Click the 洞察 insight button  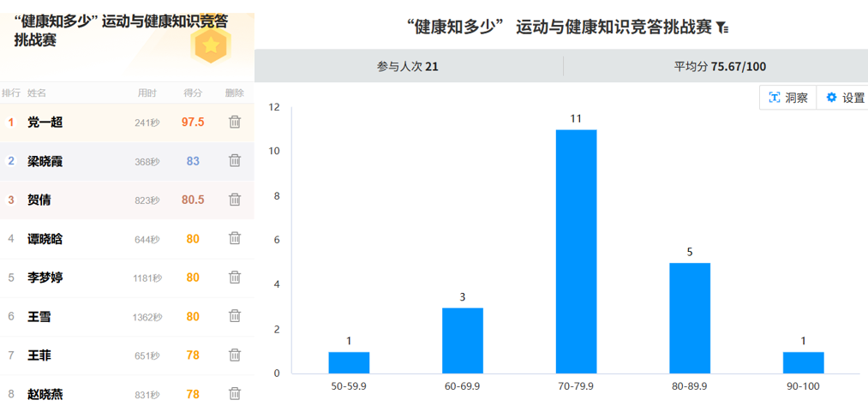coord(787,98)
